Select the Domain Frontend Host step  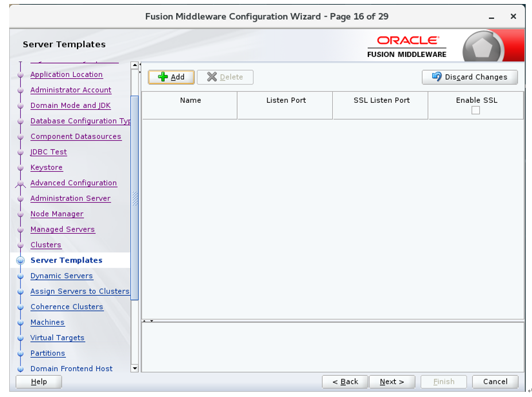pyautogui.click(x=72, y=369)
